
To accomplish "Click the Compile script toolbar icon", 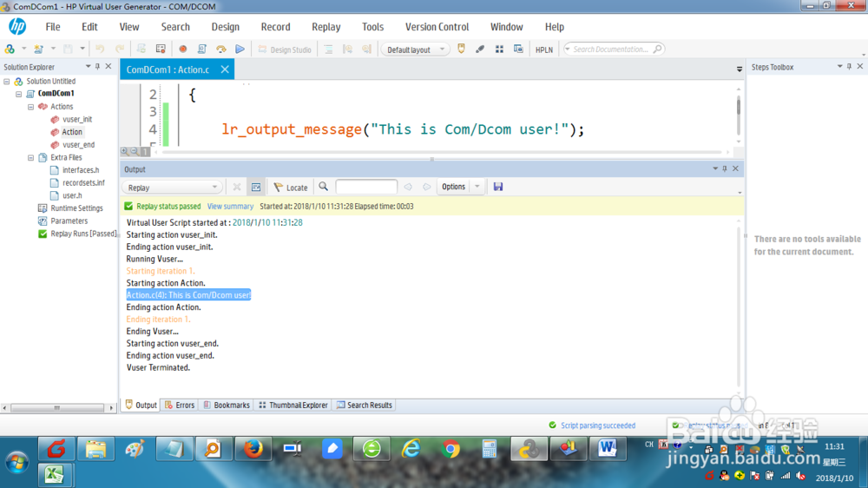I will pos(202,49).
